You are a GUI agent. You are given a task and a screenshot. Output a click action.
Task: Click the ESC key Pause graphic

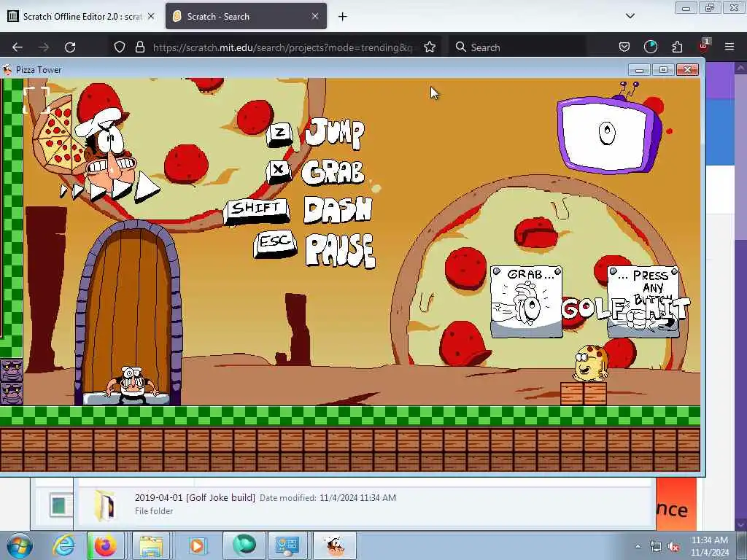coord(275,244)
